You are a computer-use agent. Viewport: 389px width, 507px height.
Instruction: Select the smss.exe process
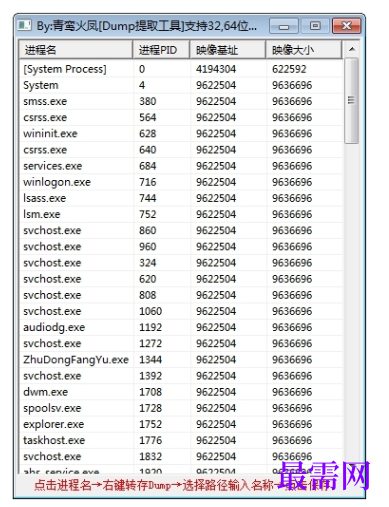[x=181, y=101]
